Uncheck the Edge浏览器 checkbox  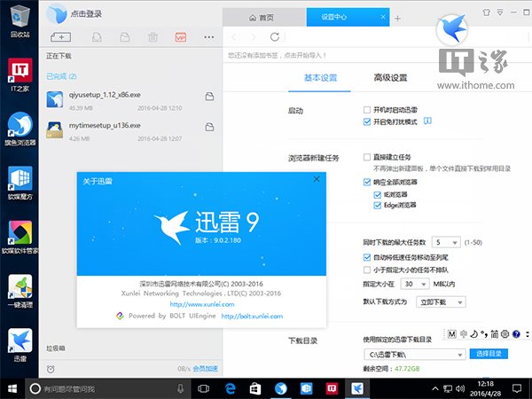(377, 206)
